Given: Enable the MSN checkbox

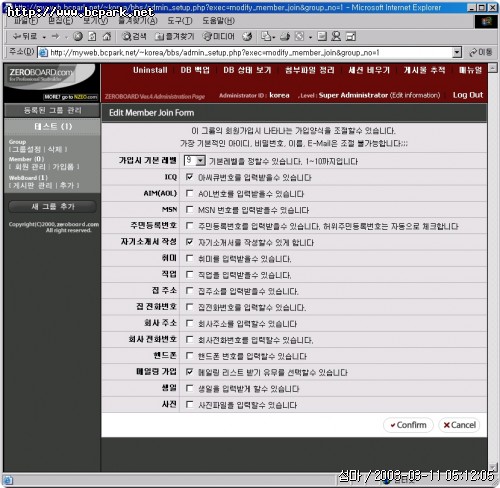Looking at the screenshot, I should click(189, 210).
